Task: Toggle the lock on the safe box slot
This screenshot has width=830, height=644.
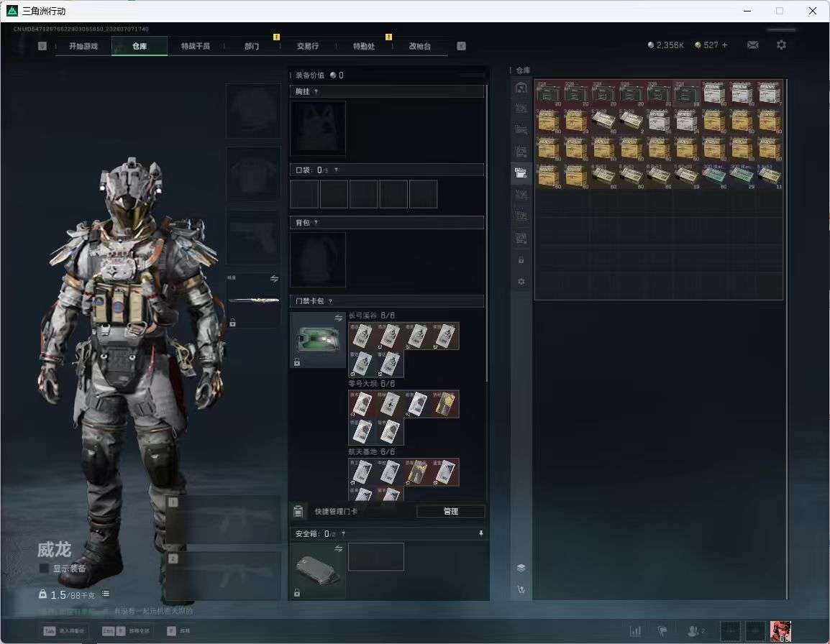Action: coord(297,593)
